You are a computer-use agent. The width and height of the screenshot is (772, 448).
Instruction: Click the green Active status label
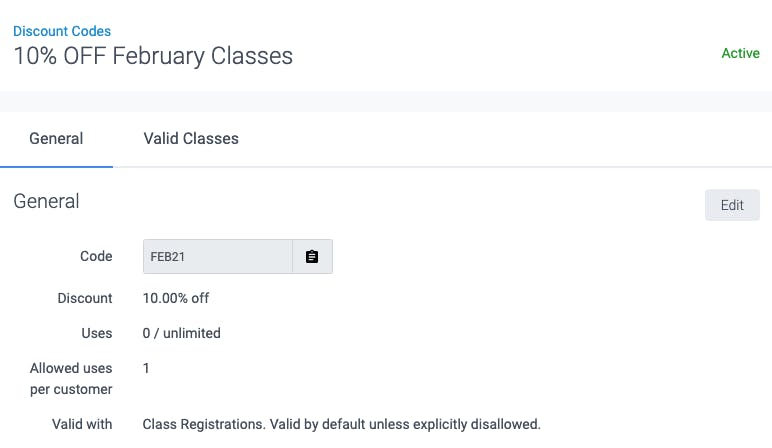(740, 53)
